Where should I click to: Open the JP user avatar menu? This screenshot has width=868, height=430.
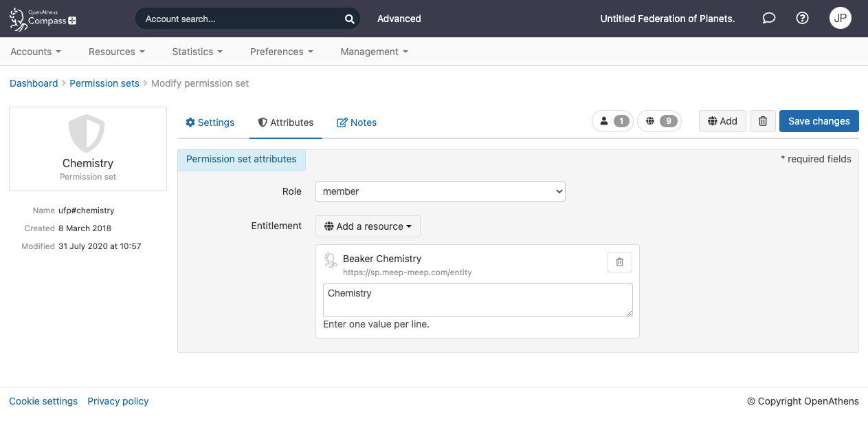pyautogui.click(x=840, y=19)
